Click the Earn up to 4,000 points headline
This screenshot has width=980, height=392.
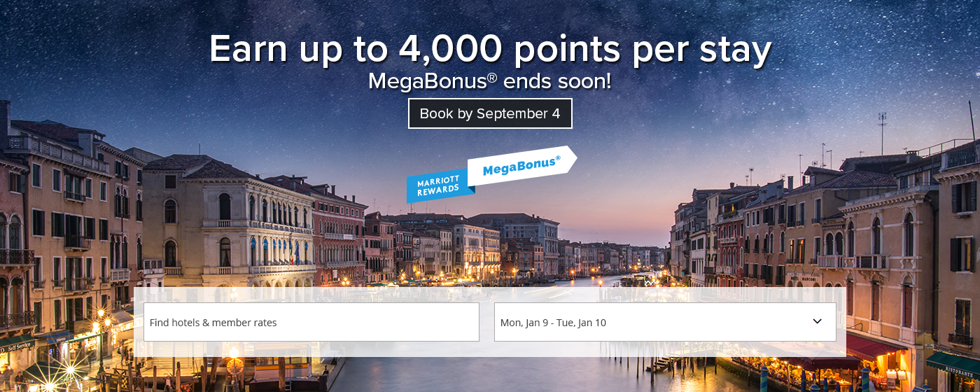490,49
